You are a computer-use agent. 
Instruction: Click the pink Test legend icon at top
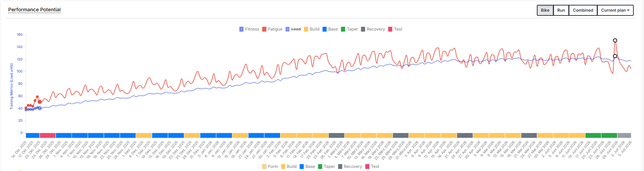pyautogui.click(x=390, y=29)
